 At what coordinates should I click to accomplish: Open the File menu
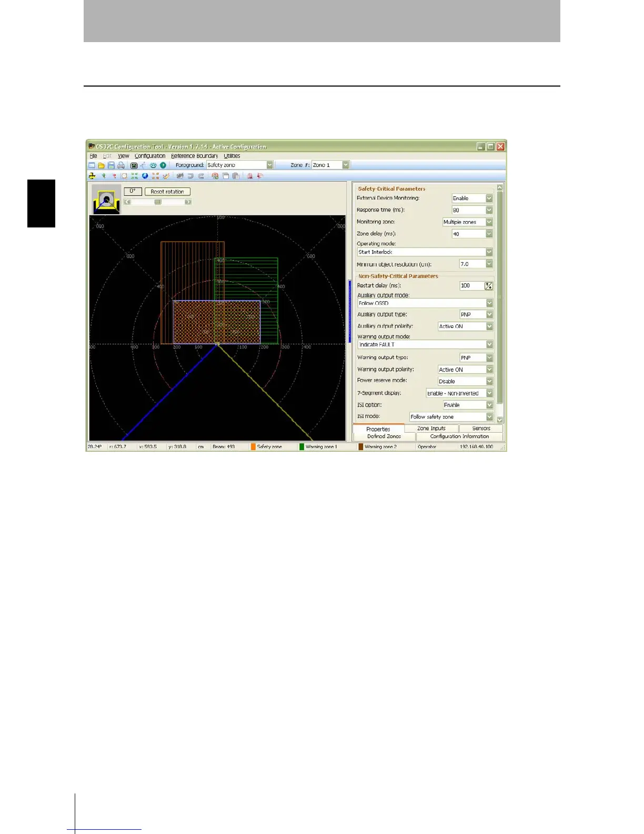(x=93, y=156)
